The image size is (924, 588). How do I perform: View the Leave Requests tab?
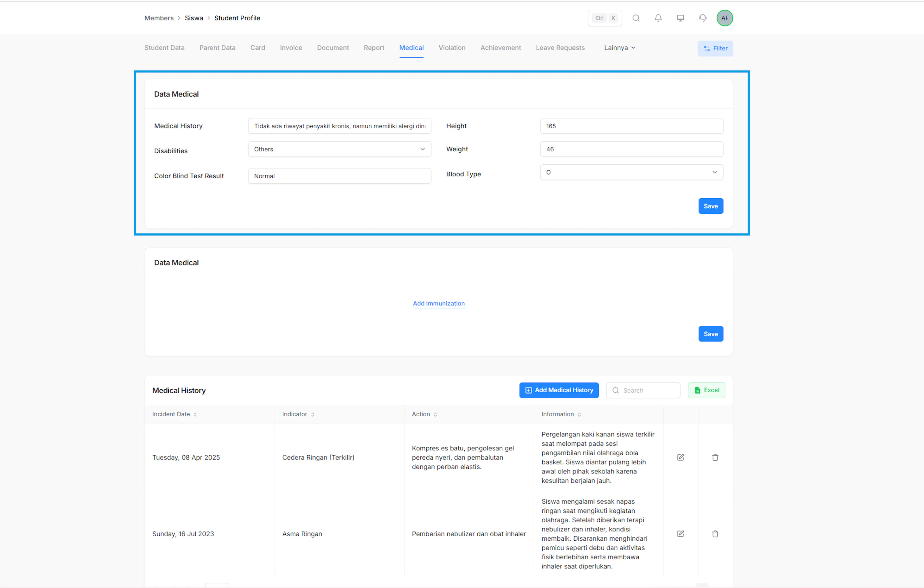tap(560, 48)
